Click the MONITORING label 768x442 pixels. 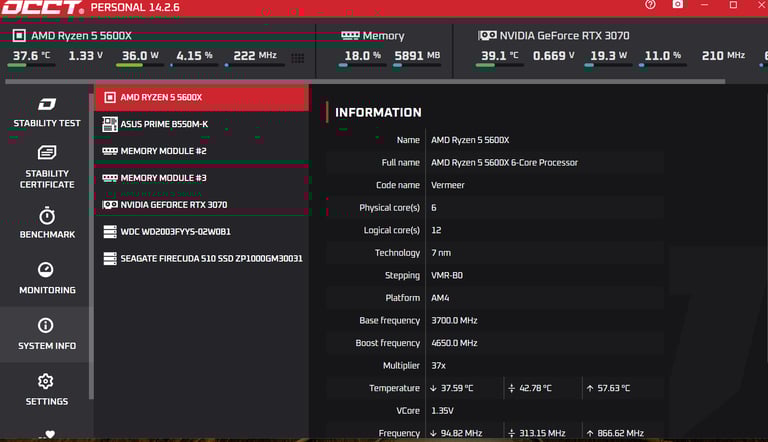coord(48,290)
